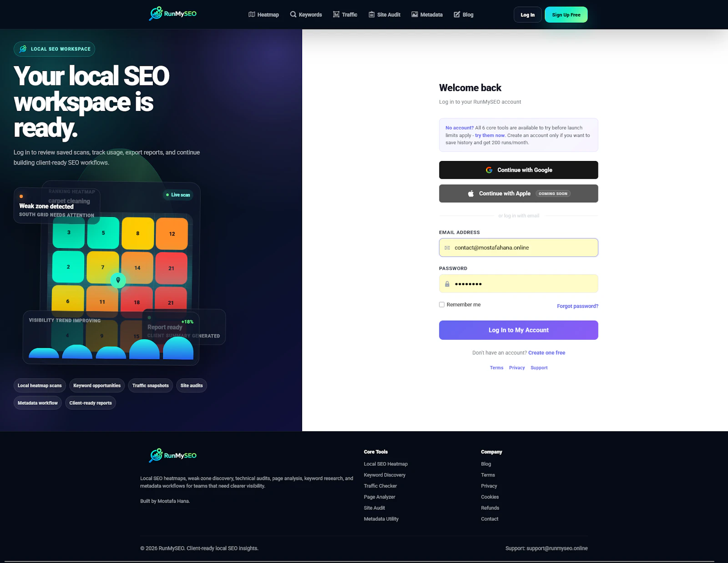Open Site Audit footer link
The width and height of the screenshot is (728, 563).
(x=374, y=508)
